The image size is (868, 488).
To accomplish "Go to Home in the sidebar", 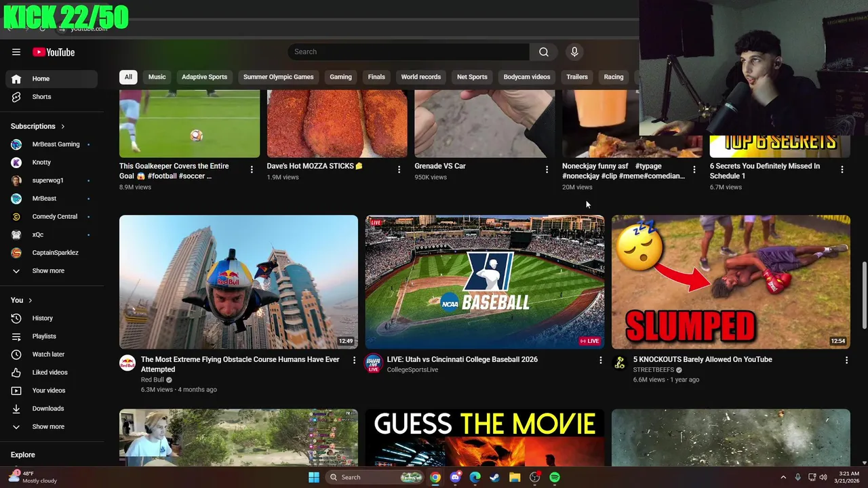I will click(52, 79).
